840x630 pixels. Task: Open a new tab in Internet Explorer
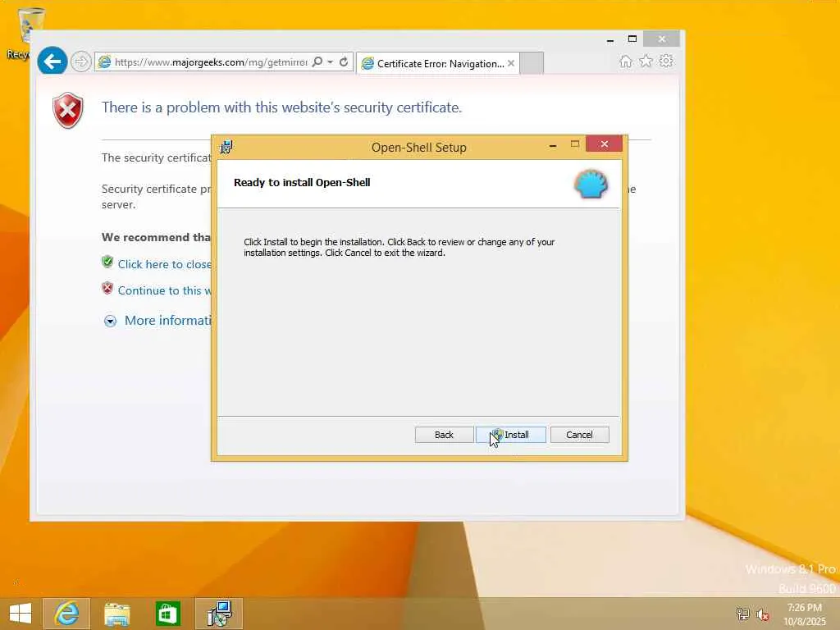point(532,63)
